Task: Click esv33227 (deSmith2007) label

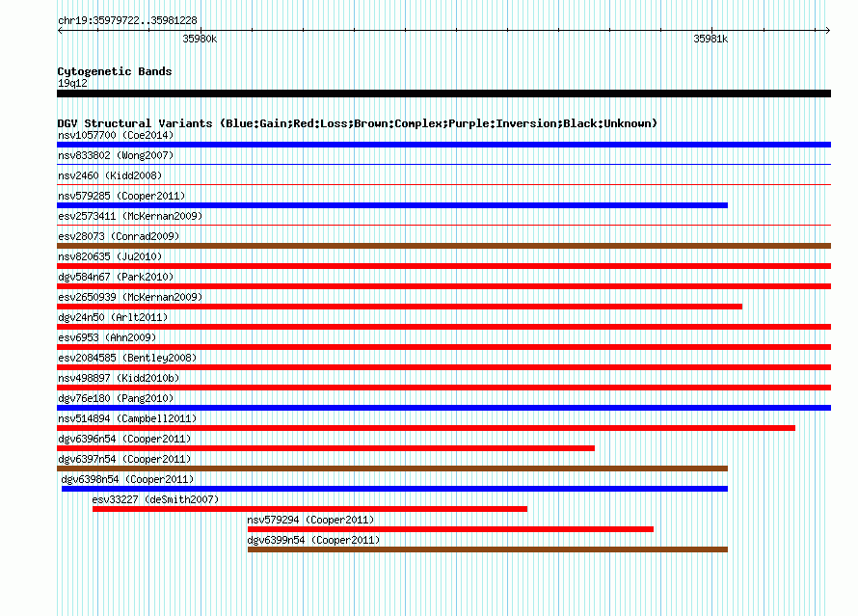Action: pyautogui.click(x=155, y=499)
